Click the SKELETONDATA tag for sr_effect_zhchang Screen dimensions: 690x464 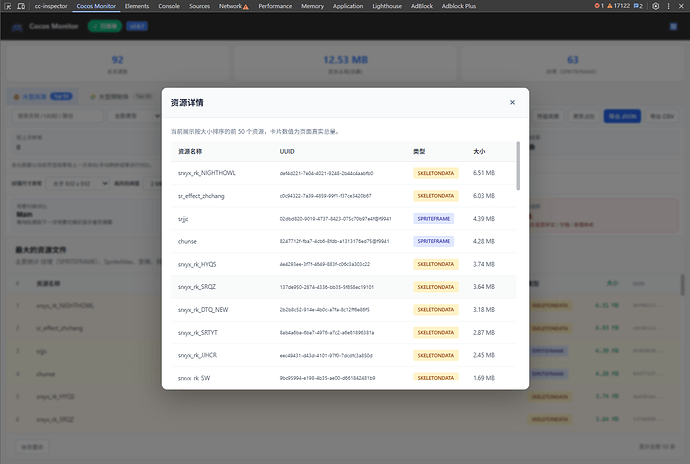[x=436, y=196]
